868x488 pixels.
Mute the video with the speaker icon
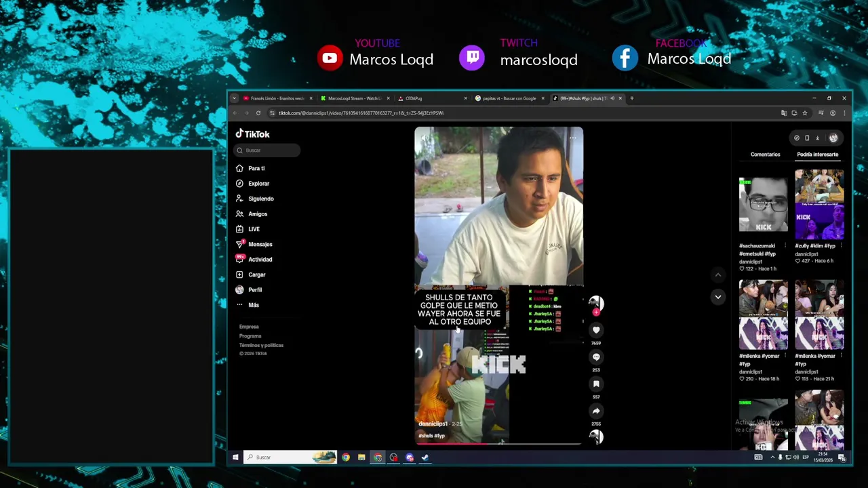click(425, 138)
